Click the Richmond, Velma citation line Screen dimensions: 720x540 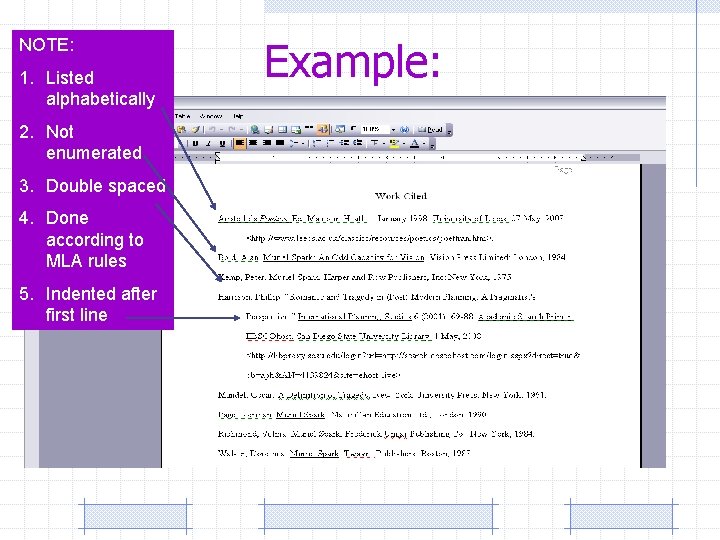(x=376, y=434)
